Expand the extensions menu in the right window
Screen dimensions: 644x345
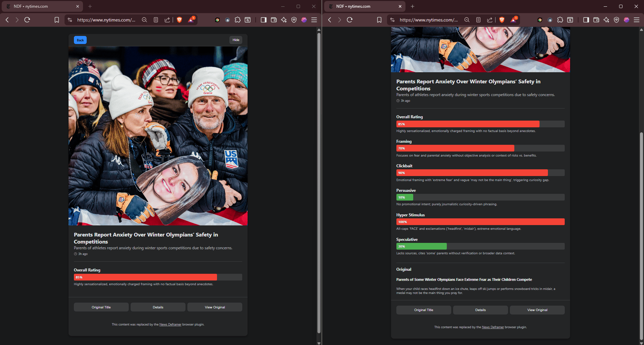click(x=560, y=20)
